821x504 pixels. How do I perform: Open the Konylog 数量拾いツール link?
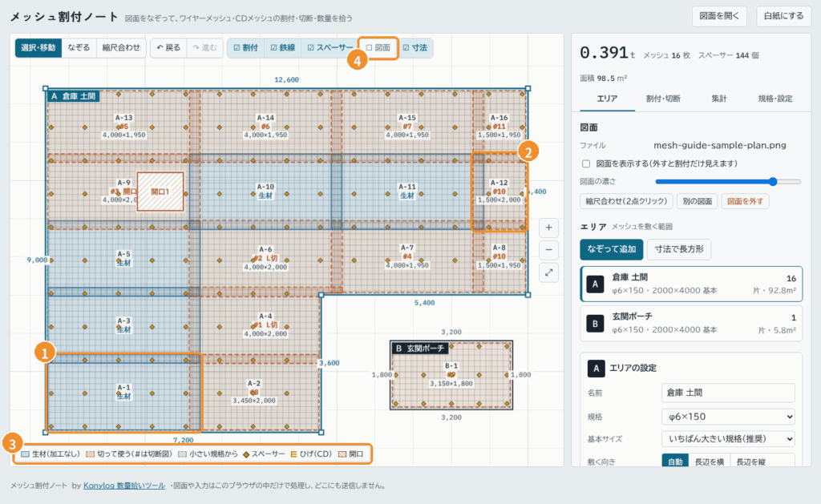[x=124, y=486]
